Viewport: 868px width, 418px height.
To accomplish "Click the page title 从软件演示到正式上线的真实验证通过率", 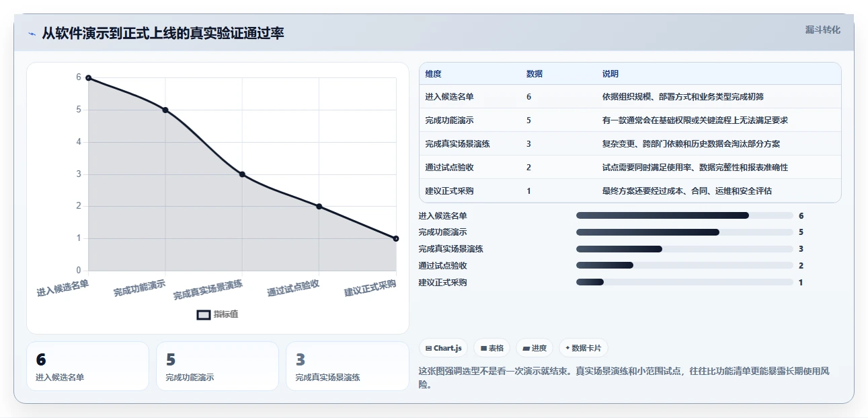I will coord(163,33).
